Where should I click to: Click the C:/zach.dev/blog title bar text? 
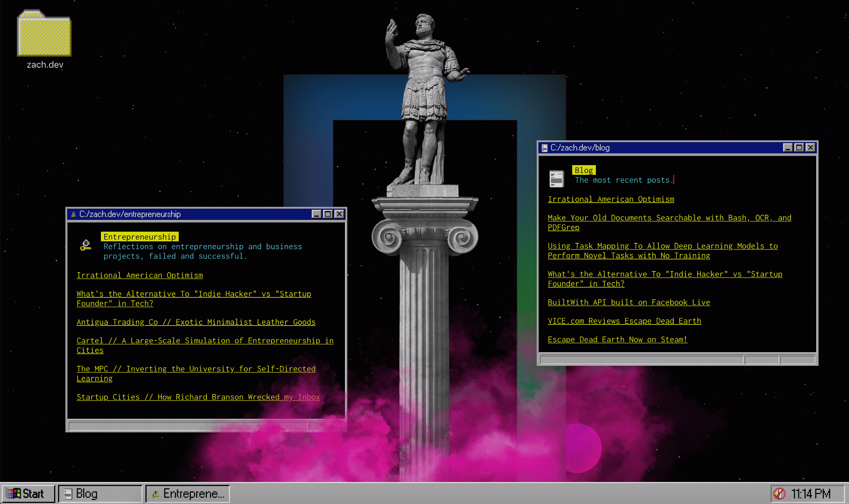click(x=580, y=148)
